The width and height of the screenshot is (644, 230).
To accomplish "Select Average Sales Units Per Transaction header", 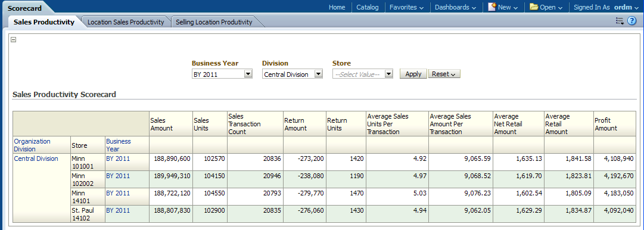I will [397, 124].
